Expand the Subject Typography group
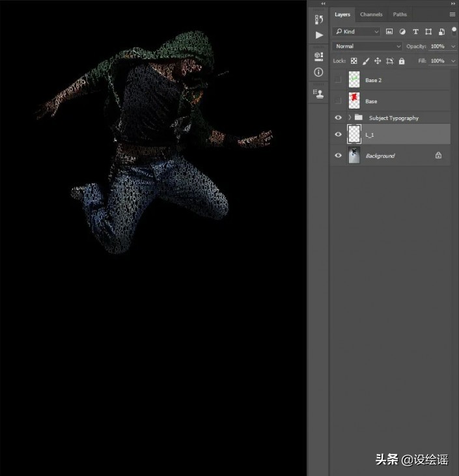 [x=350, y=118]
